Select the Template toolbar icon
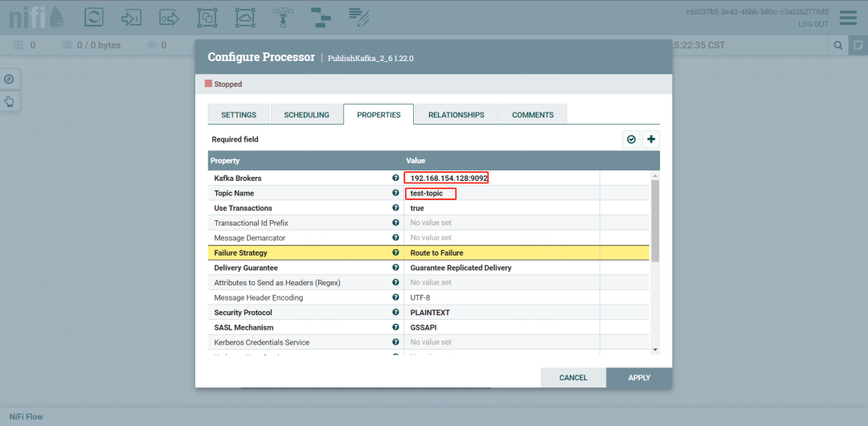Viewport: 868px width, 426px height. (x=321, y=18)
